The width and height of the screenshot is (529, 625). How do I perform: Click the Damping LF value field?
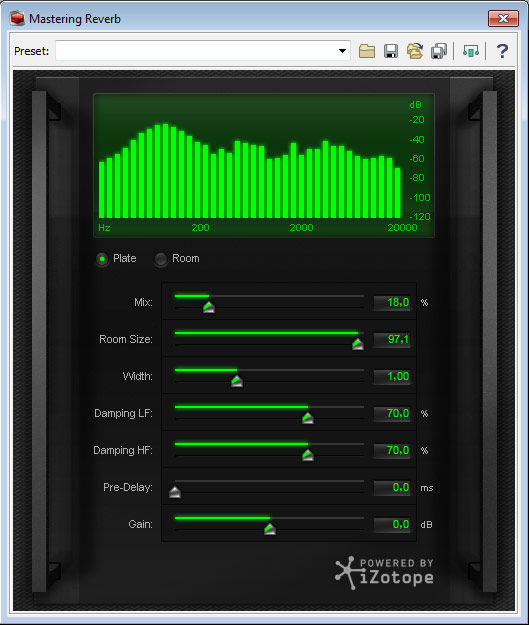click(x=391, y=413)
